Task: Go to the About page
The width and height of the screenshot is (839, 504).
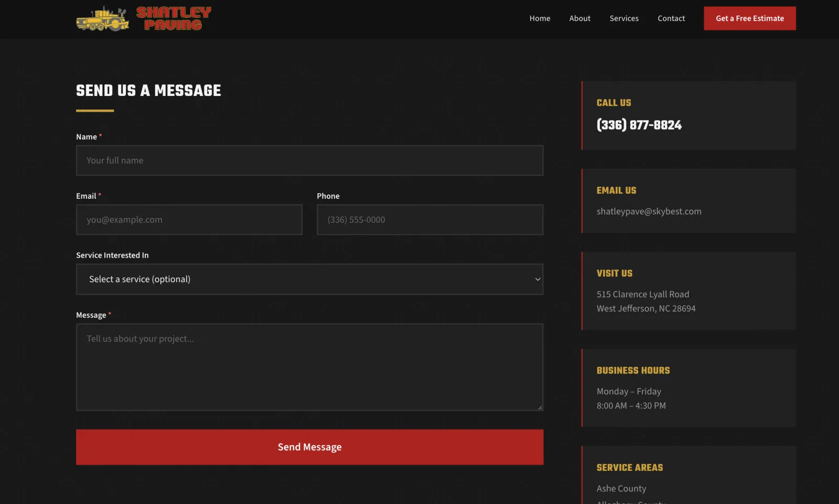Action: coord(579,18)
